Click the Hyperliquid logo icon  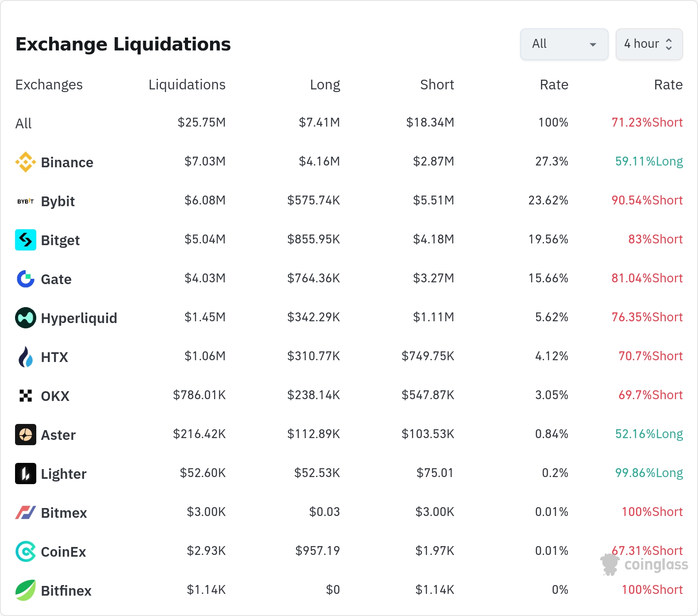(x=26, y=318)
